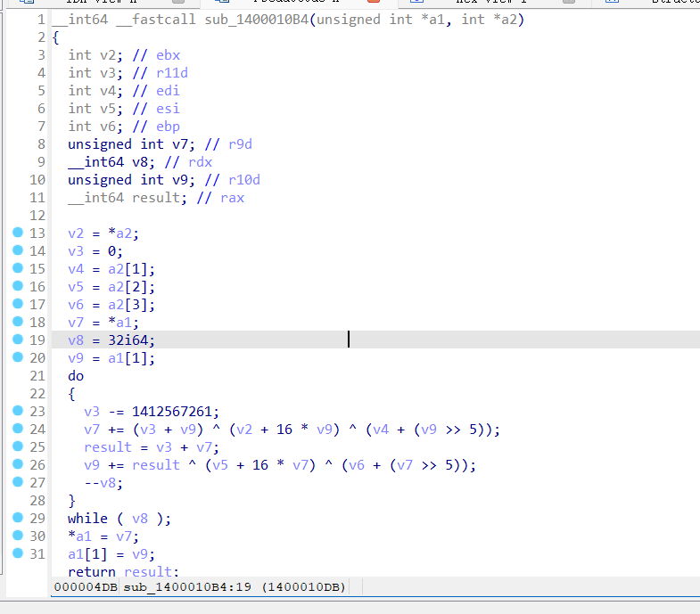Enable breakpoint on line 17 dot
The width and height of the screenshot is (700, 614).
18,304
